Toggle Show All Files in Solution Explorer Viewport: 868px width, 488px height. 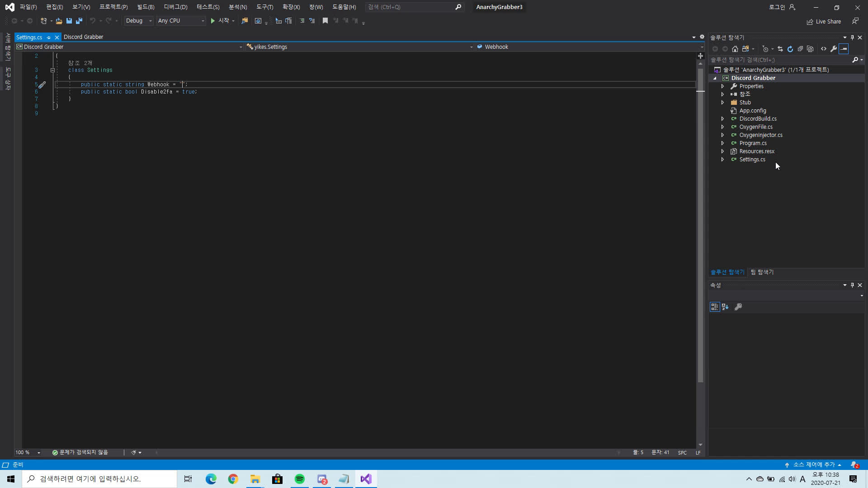[x=810, y=49]
